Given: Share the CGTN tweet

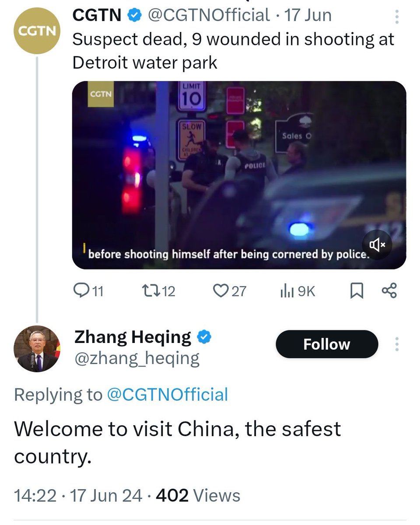Looking at the screenshot, I should 389,290.
